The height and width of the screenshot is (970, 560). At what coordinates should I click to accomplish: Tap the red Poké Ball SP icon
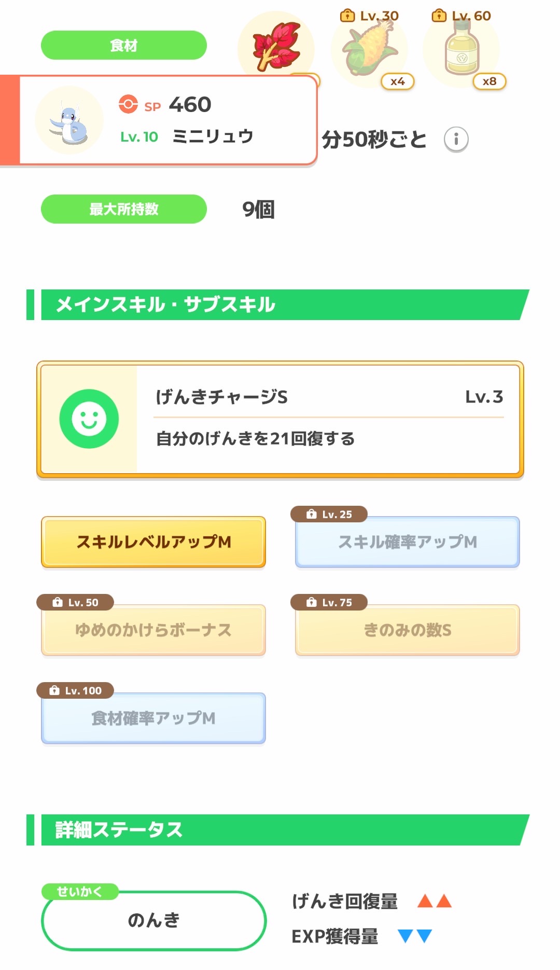128,104
